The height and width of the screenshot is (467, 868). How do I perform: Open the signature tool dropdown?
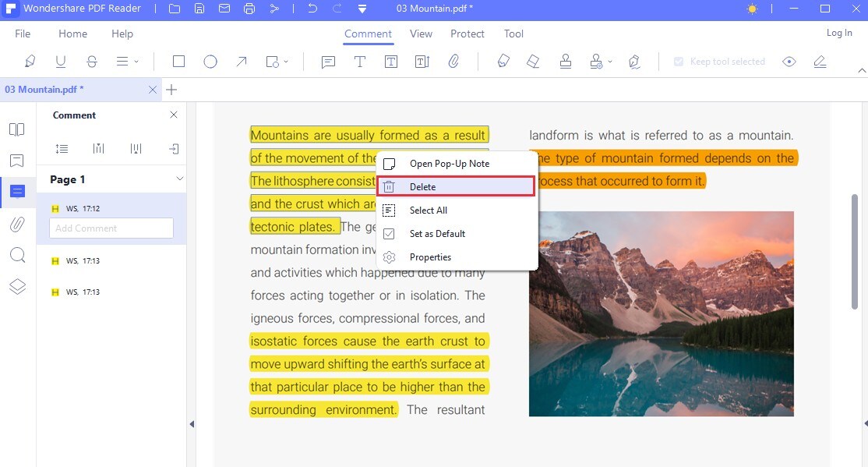(610, 61)
